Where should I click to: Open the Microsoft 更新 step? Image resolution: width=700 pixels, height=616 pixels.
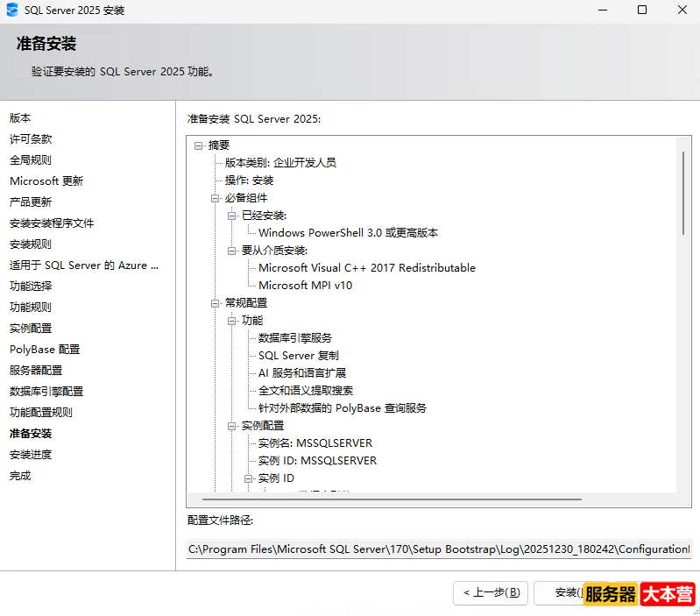click(46, 181)
